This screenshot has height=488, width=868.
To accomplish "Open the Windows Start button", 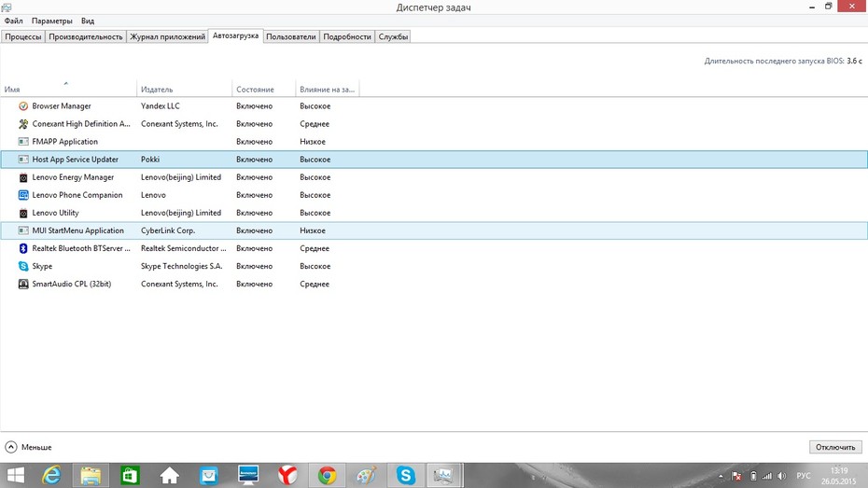I will pyautogui.click(x=16, y=475).
